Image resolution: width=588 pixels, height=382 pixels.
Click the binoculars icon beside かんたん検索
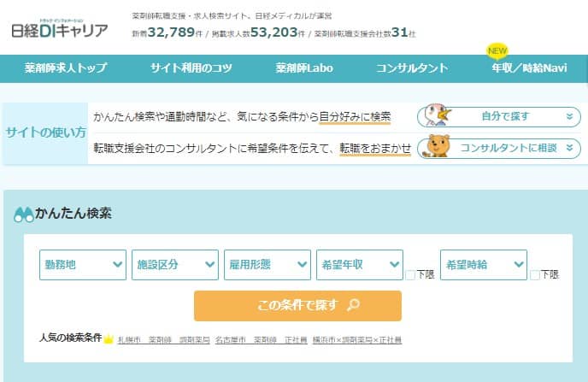(24, 215)
